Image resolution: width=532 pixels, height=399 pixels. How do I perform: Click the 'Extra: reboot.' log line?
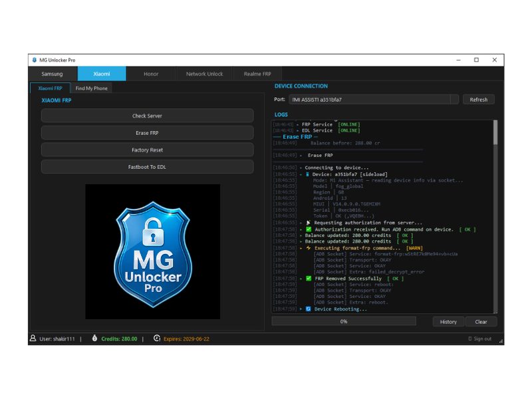(x=351, y=303)
